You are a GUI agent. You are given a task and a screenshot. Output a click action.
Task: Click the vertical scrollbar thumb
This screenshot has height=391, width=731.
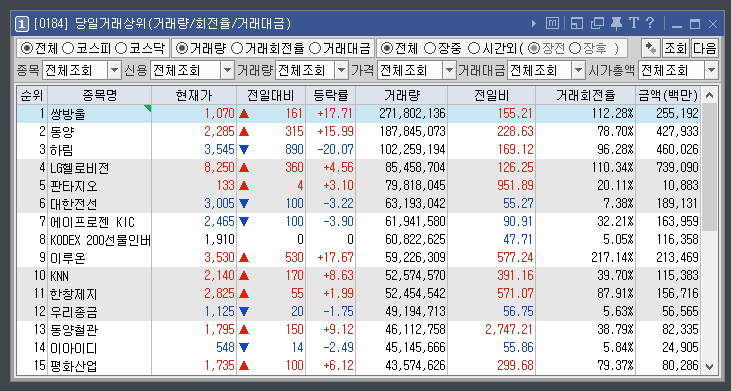pos(710,167)
